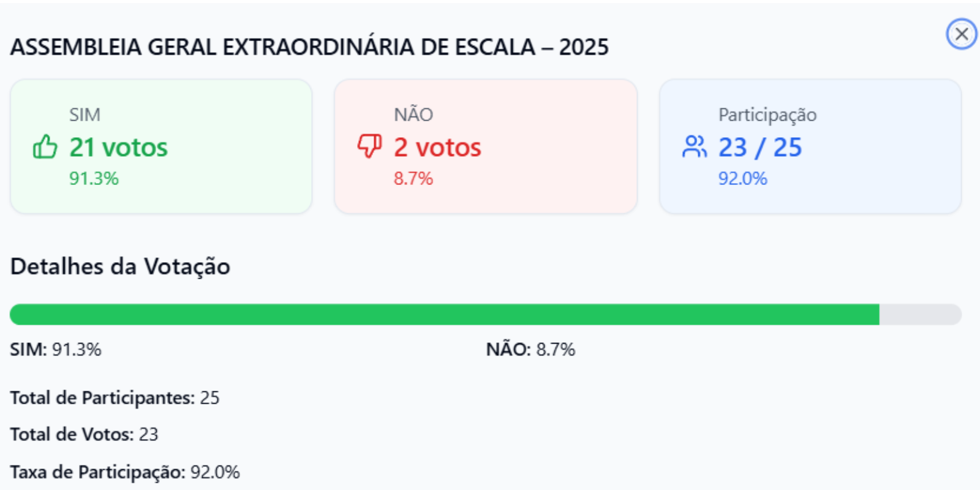
Task: Click the "Taxa de Participação: 92.0%" line
Action: (125, 472)
